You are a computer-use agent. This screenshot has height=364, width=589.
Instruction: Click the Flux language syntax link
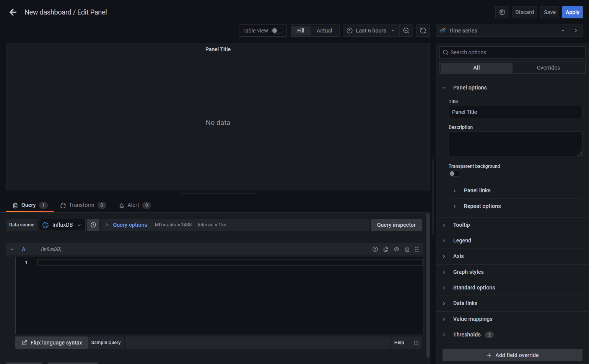pyautogui.click(x=52, y=343)
